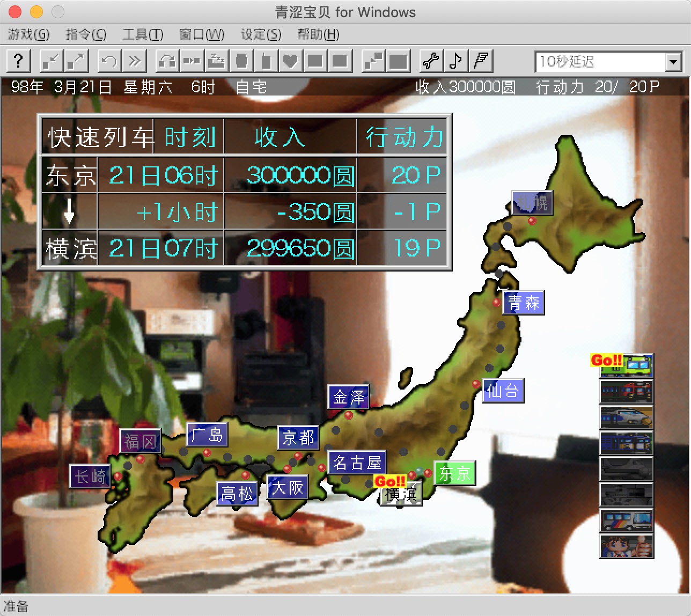This screenshot has width=691, height=616.
Task: Select 青森 city on the map
Action: [x=524, y=303]
